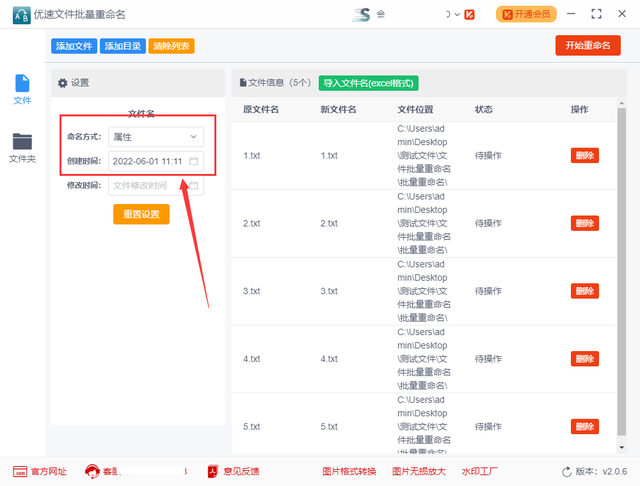This screenshot has height=486, width=640.
Task: Click scrollbar up arrow in file list
Action: pyautogui.click(x=621, y=104)
